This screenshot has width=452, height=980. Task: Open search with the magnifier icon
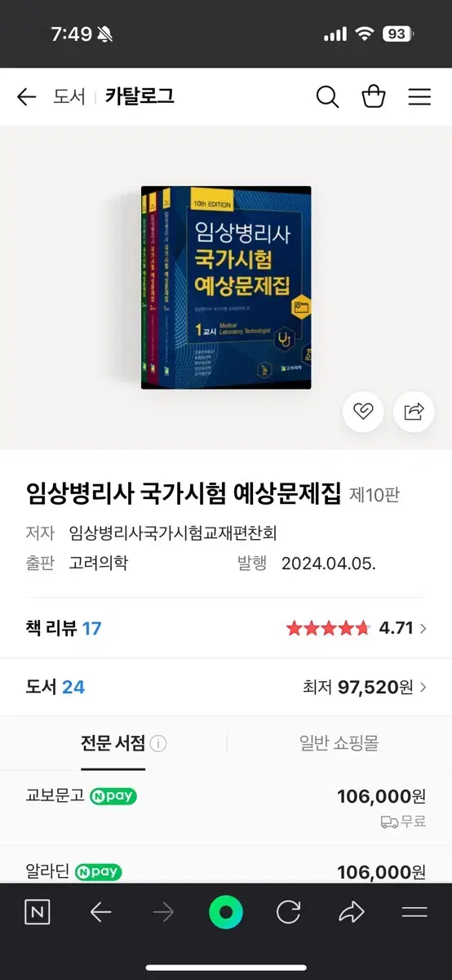(327, 96)
